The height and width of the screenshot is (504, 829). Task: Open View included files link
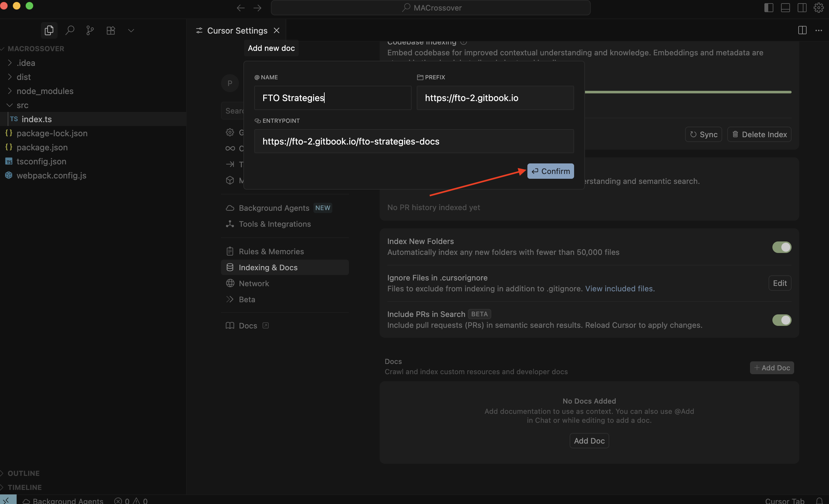point(620,288)
